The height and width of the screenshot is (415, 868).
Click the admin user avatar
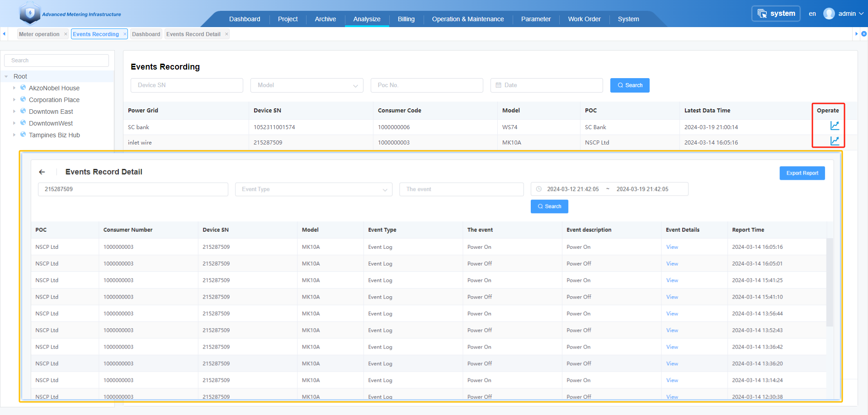click(x=829, y=14)
